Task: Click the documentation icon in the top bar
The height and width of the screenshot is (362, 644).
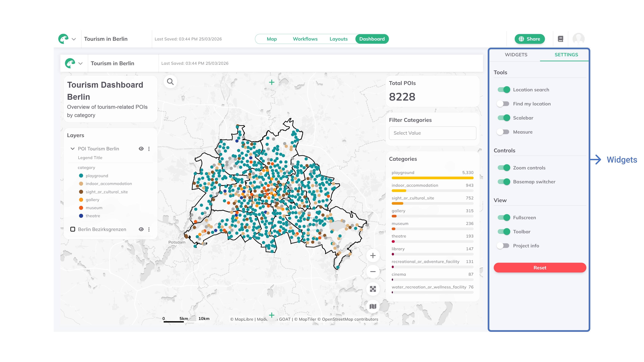Action: tap(561, 39)
